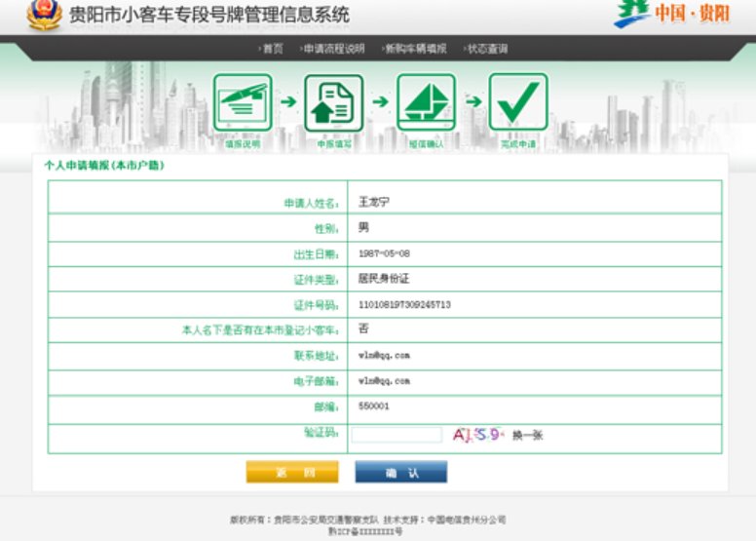Open the 申请流程说明 navigation item
756x541 pixels.
(332, 49)
